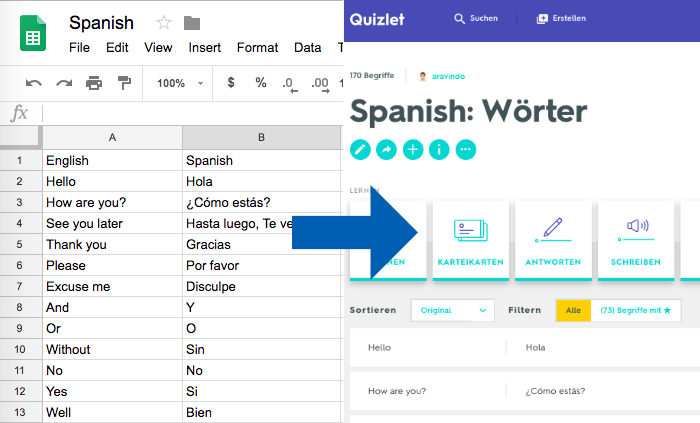The image size is (700, 423).
Task: Add set with plus icon
Action: pyautogui.click(x=413, y=149)
